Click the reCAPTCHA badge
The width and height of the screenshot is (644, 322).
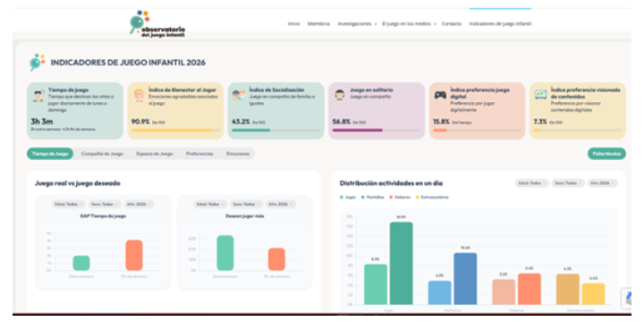point(627,298)
